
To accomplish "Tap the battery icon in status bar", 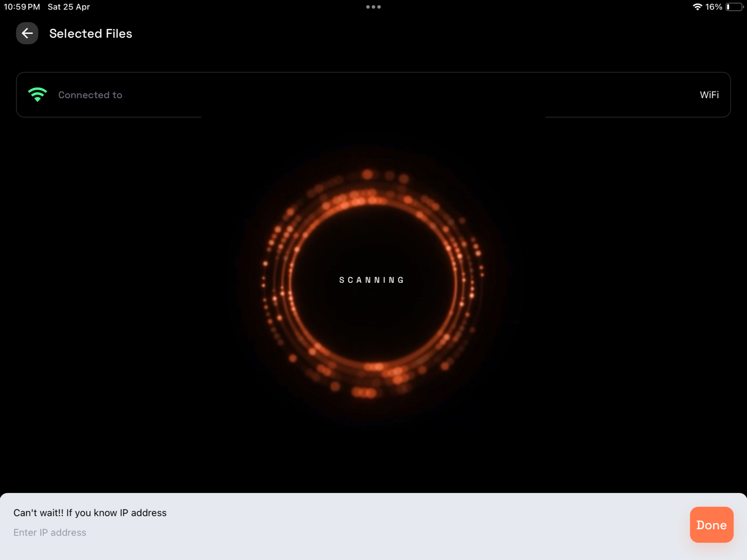I will [734, 7].
